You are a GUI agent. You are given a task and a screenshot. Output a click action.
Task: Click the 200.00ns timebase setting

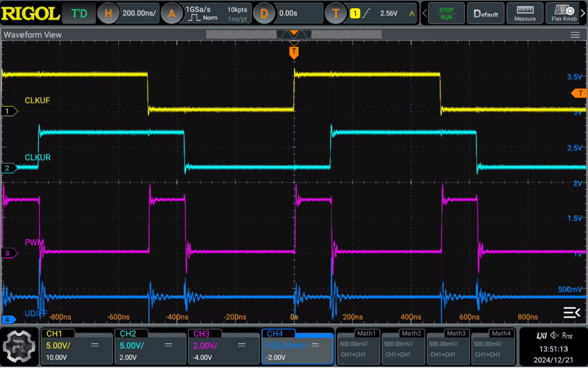point(140,13)
